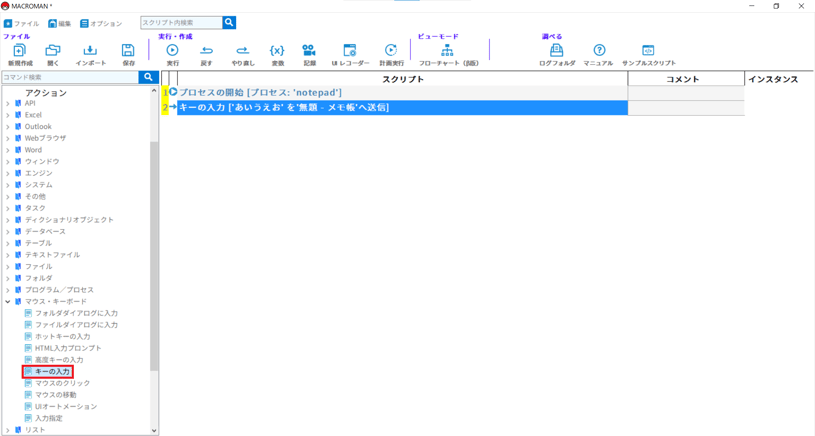
Task: Click the 保存 (Save) icon
Action: (x=128, y=50)
